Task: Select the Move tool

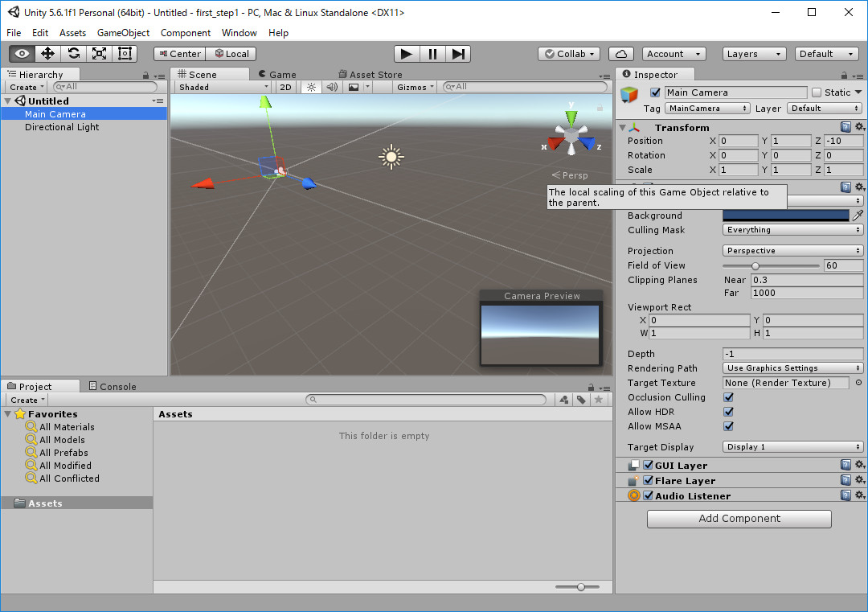Action: pos(47,54)
